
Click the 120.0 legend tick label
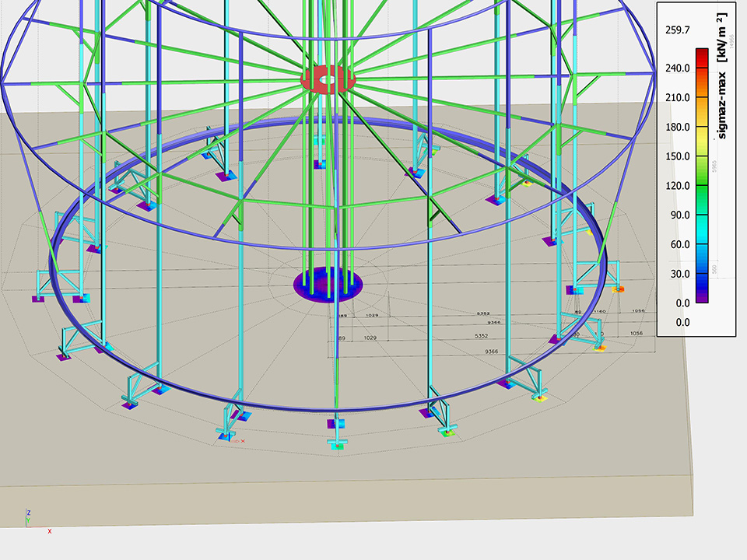678,186
